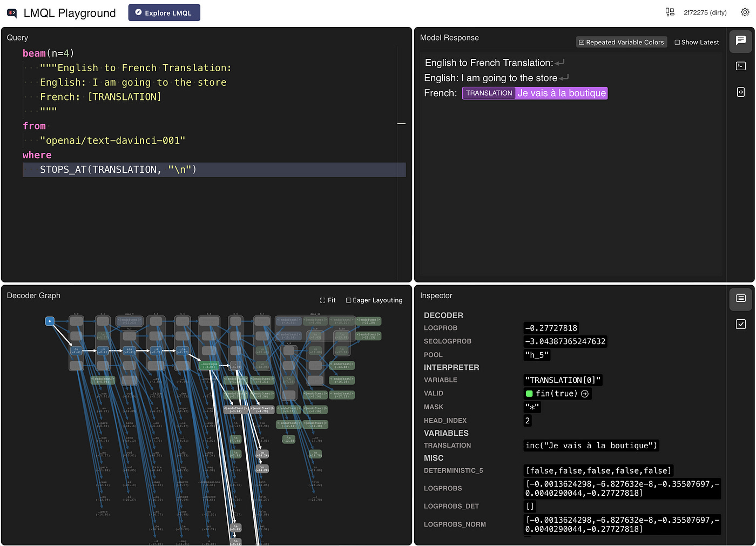Select the green boutique node in the graph
The height and width of the screenshot is (546, 756).
pyautogui.click(x=210, y=366)
